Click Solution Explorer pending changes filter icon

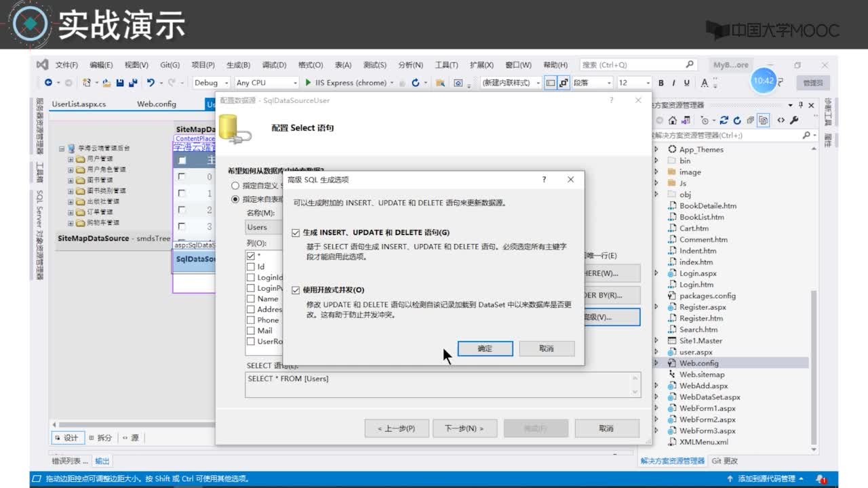705,120
